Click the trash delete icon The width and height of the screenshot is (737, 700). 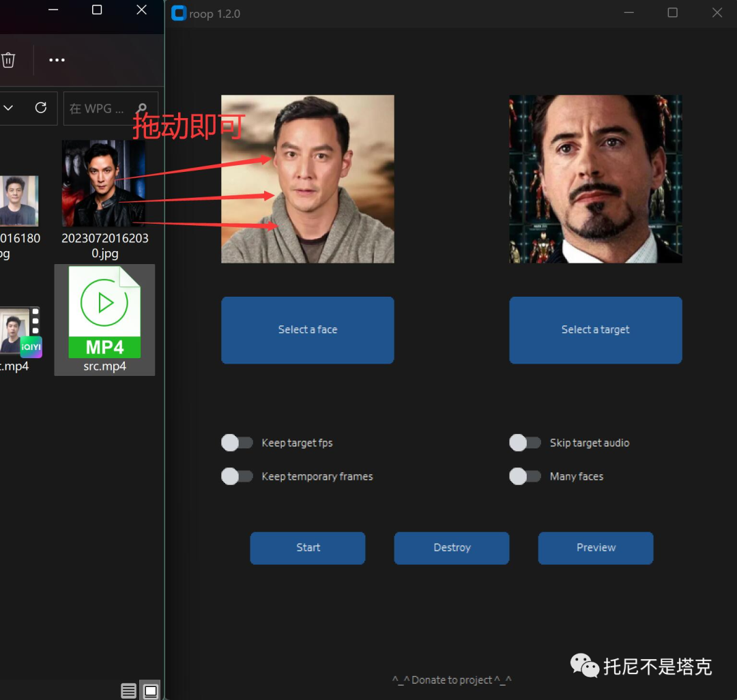[8, 60]
